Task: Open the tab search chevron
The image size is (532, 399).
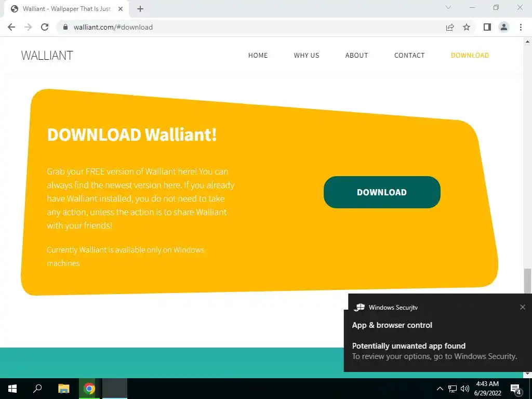Action: (448, 7)
